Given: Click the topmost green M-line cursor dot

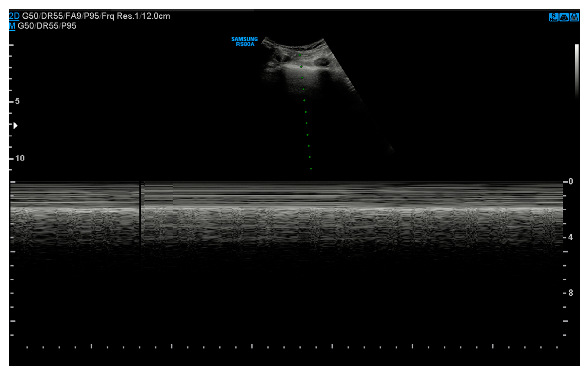Looking at the screenshot, I should click(300, 55).
